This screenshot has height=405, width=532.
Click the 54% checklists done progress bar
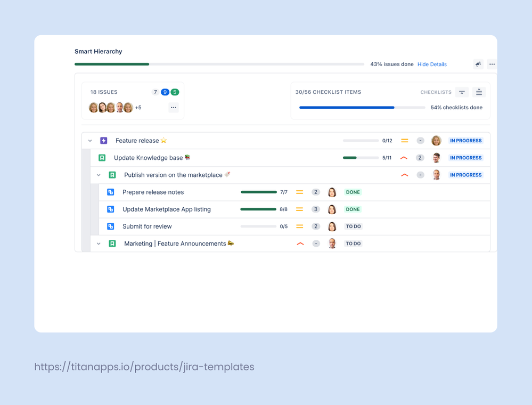pyautogui.click(x=362, y=107)
